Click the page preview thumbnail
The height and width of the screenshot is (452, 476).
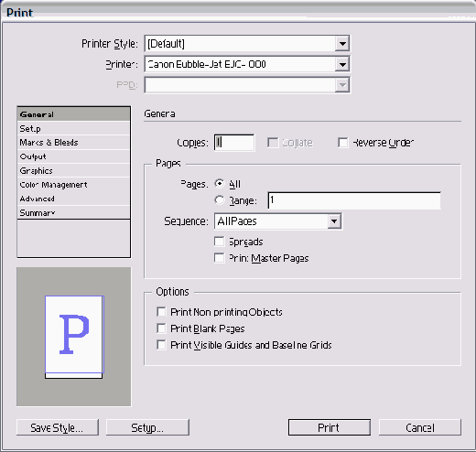[74, 337]
